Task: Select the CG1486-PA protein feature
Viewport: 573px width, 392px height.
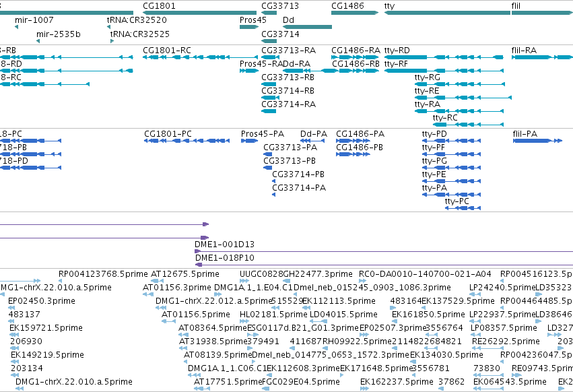Action: tap(353, 141)
